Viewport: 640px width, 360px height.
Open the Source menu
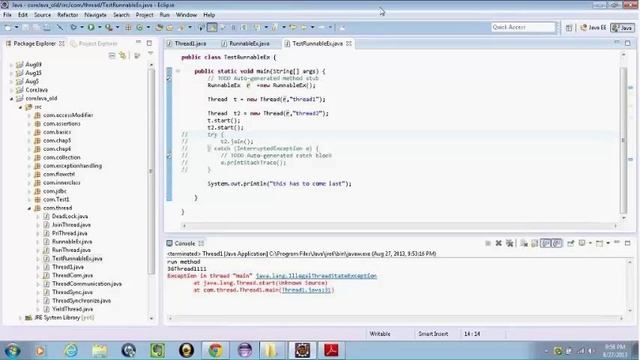coord(42,15)
